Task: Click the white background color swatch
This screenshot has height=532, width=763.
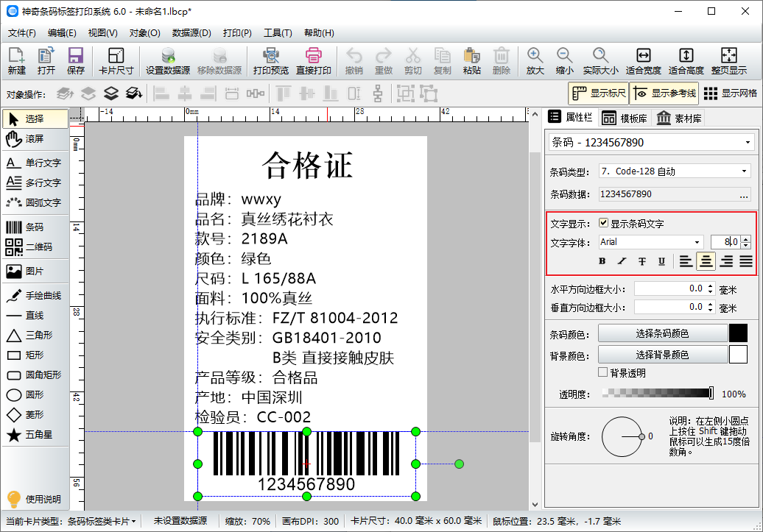Action: coord(738,355)
